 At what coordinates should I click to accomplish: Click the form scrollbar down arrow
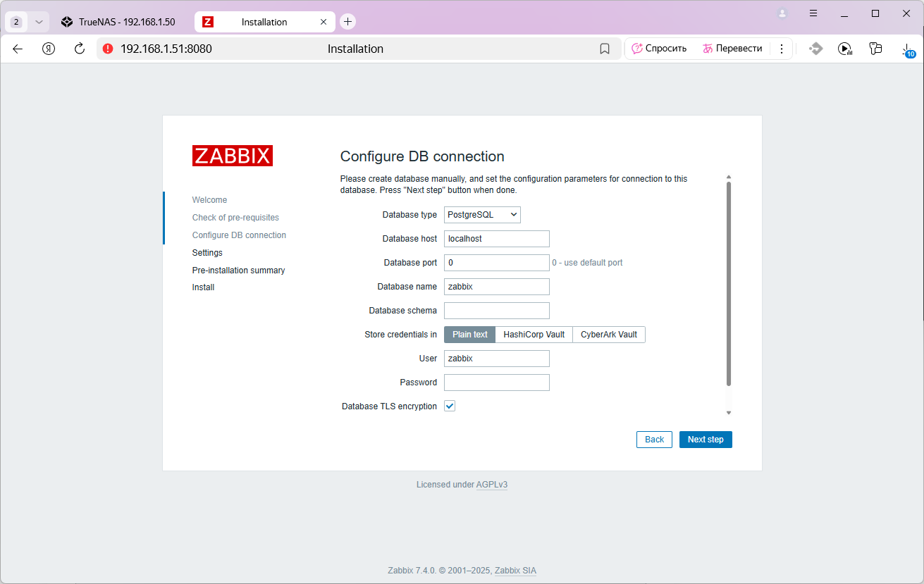729,413
